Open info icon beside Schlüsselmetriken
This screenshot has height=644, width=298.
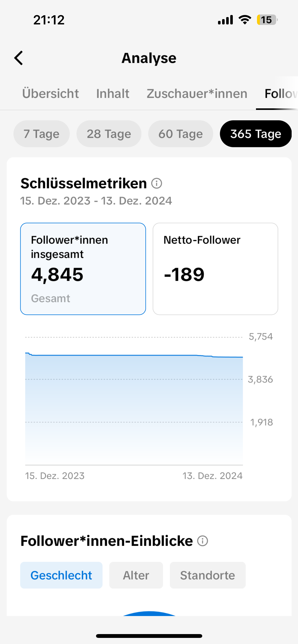tap(157, 183)
